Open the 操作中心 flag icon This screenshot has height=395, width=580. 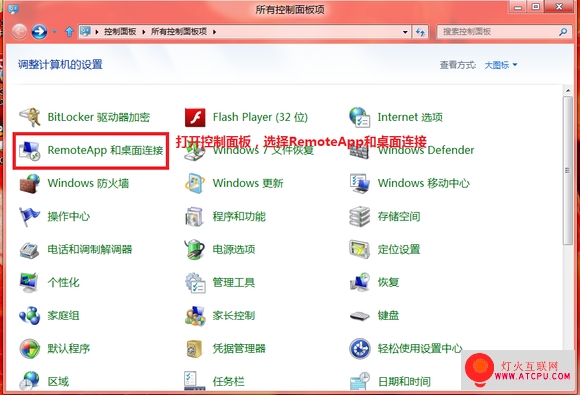point(30,216)
